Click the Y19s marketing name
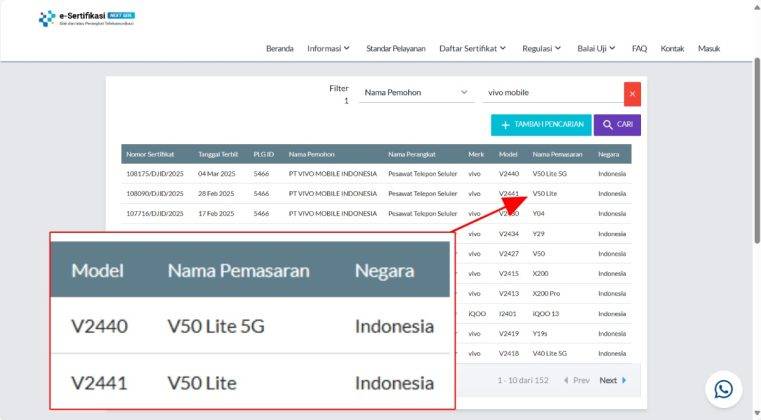The height and width of the screenshot is (420, 761). click(540, 334)
